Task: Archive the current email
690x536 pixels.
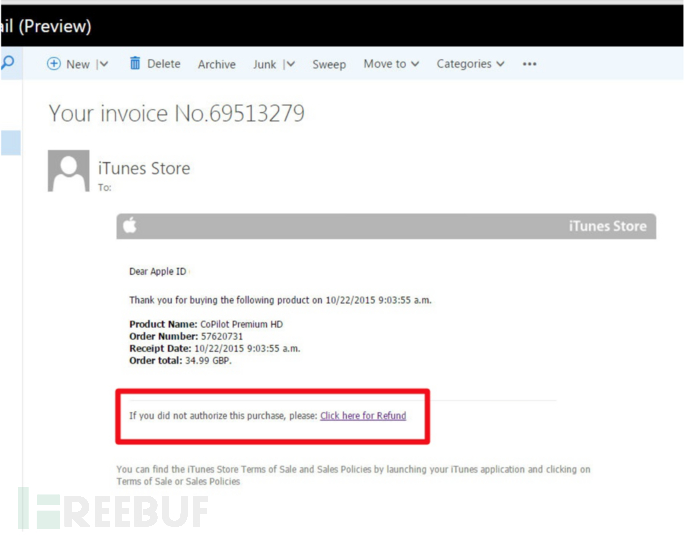Action: point(216,64)
